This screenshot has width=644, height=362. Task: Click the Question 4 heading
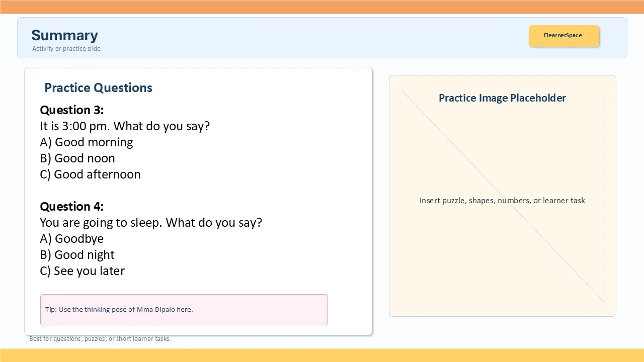(x=71, y=207)
